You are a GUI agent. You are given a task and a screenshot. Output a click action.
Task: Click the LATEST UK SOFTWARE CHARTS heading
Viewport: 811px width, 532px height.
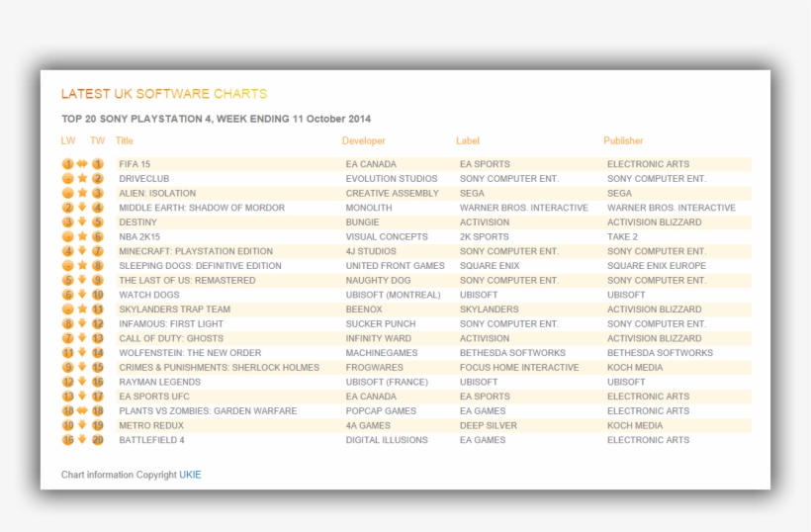tap(164, 94)
